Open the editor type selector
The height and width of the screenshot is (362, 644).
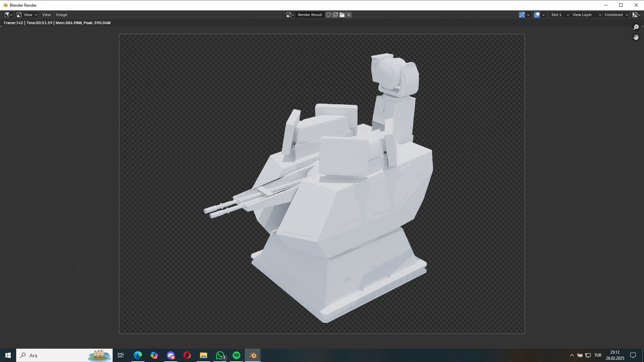(8, 15)
